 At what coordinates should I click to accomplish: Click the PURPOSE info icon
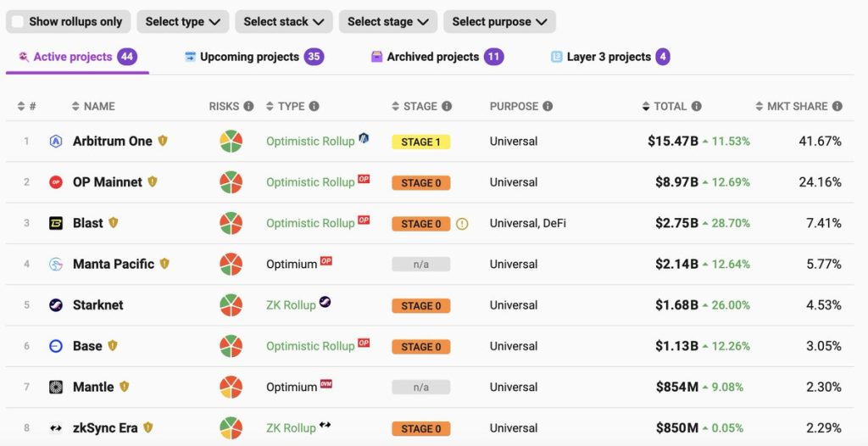click(x=548, y=106)
